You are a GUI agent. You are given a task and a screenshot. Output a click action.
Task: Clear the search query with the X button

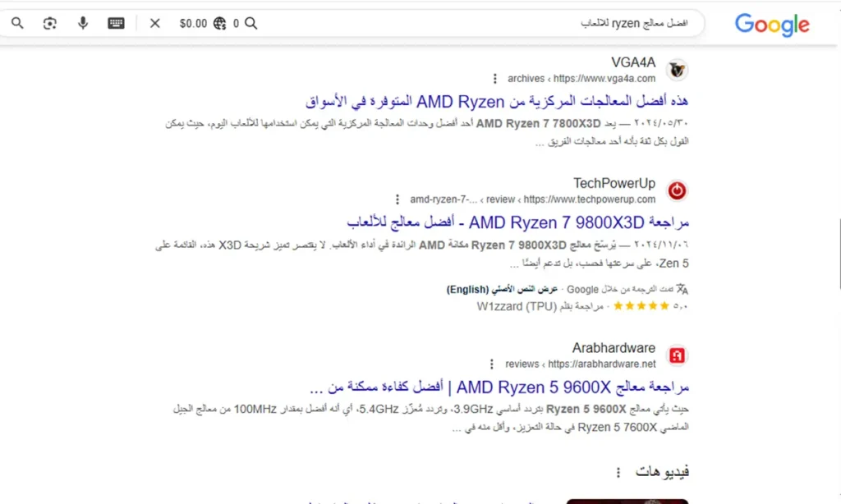[x=154, y=23]
